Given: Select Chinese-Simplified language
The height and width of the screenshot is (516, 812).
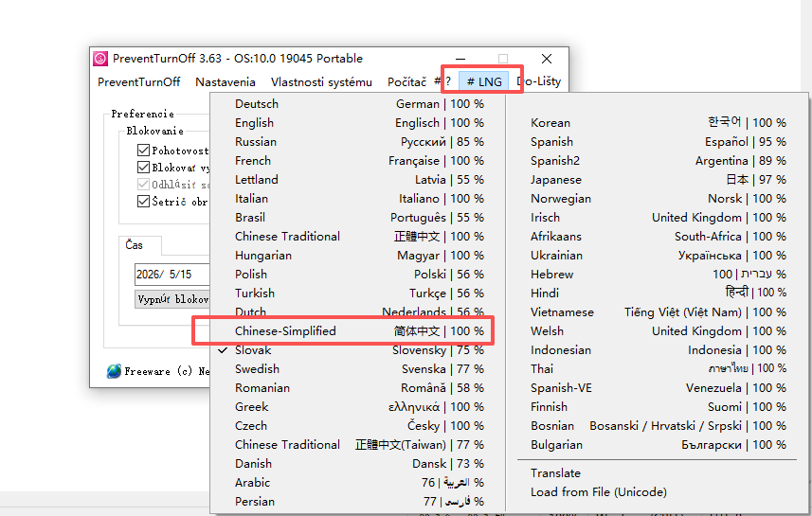Looking at the screenshot, I should click(357, 330).
